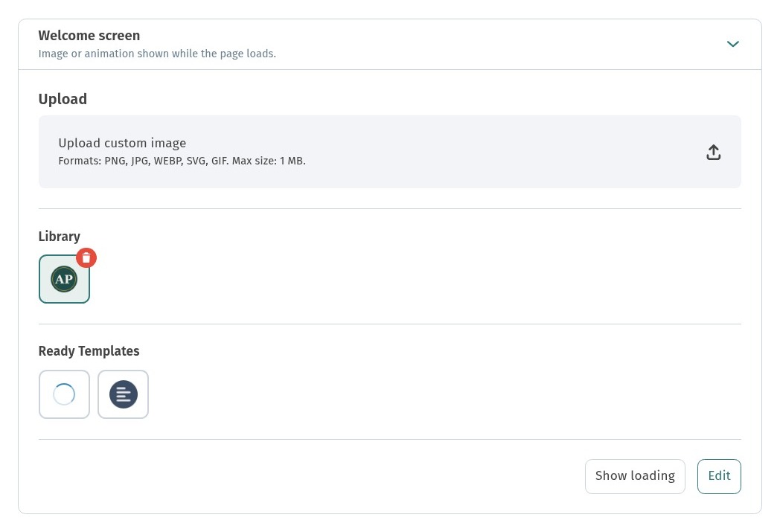
Task: Collapse the Welcome screen section chevron
Action: (733, 44)
